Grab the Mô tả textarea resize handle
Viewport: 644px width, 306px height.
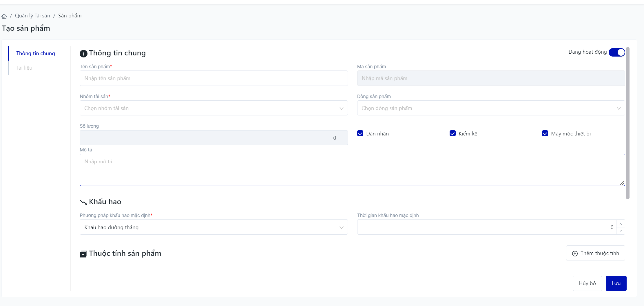622,183
